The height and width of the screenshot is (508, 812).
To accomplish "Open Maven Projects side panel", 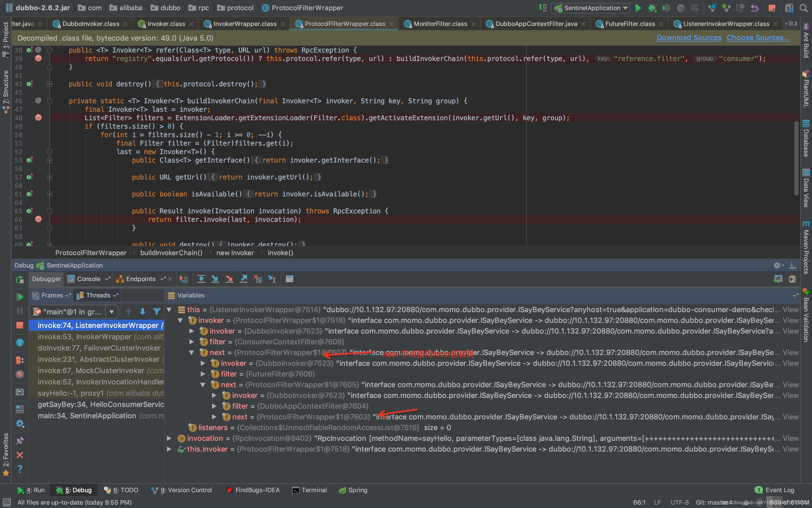I will (806, 247).
